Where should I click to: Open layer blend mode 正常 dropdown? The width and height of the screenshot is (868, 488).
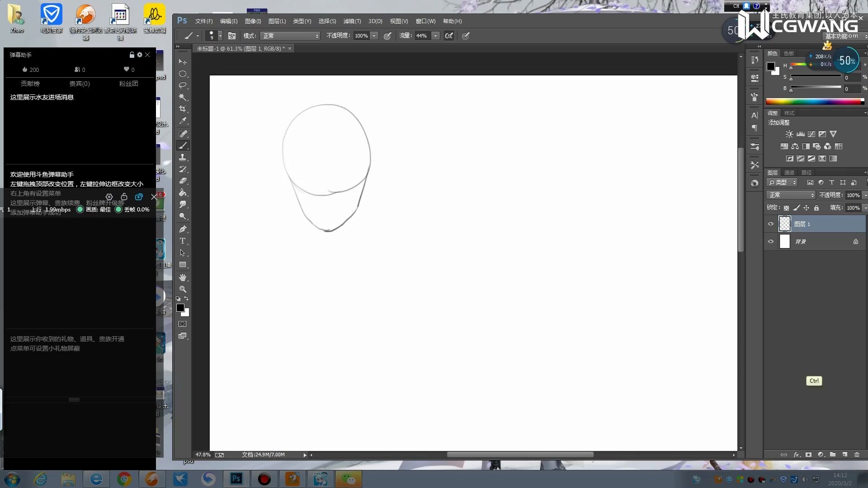[791, 195]
